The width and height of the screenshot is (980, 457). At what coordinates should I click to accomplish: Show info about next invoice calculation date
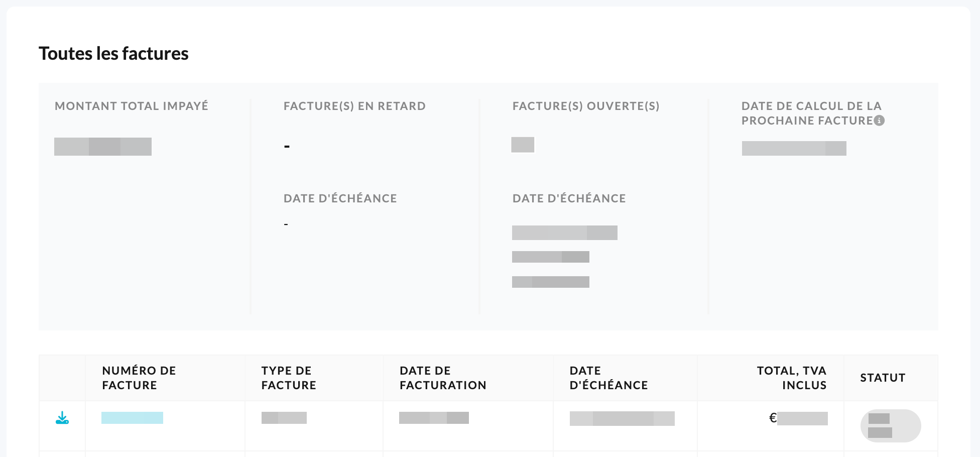point(879,121)
